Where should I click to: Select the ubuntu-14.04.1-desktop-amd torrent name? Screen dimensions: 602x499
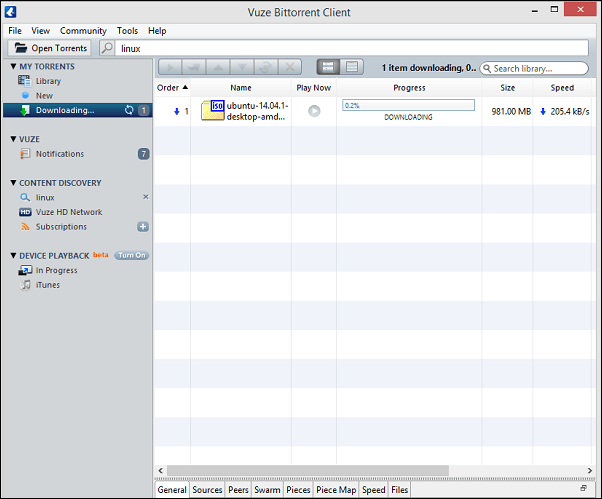tap(257, 111)
